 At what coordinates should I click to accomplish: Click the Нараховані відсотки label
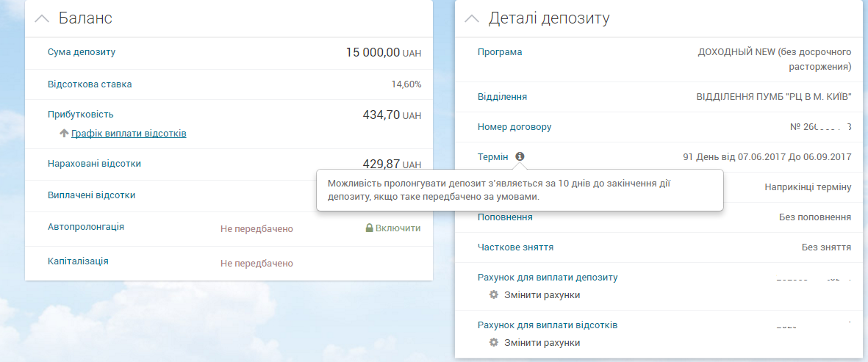(x=94, y=164)
